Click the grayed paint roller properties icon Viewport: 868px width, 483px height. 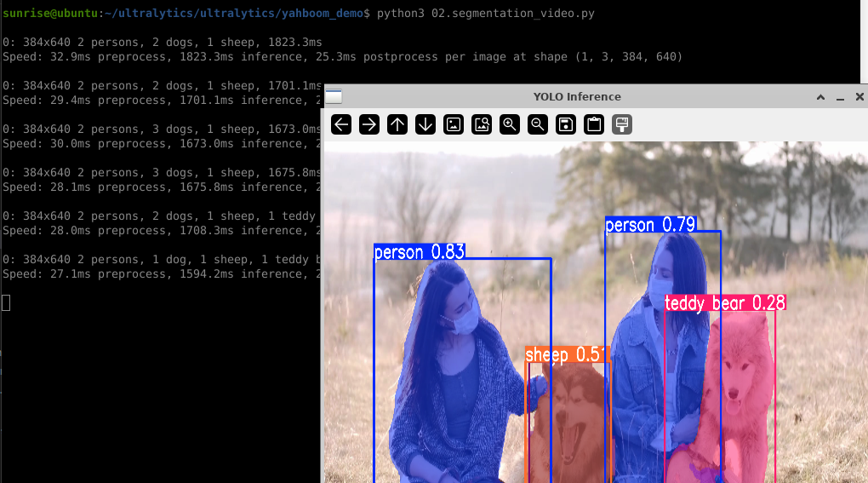pyautogui.click(x=622, y=124)
